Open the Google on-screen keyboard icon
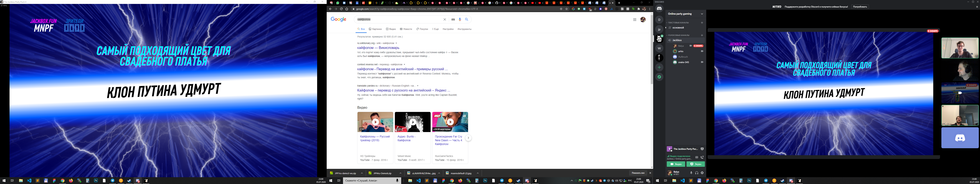980x184 pixels. (453, 19)
